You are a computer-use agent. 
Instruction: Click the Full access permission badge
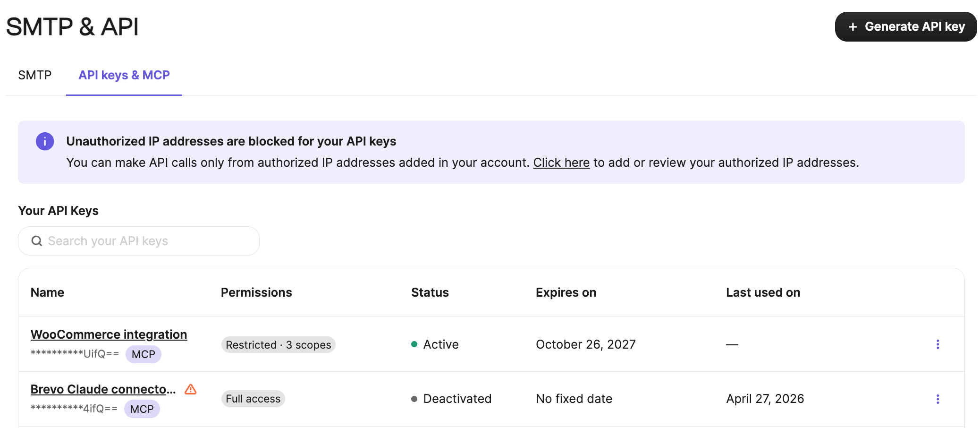253,399
